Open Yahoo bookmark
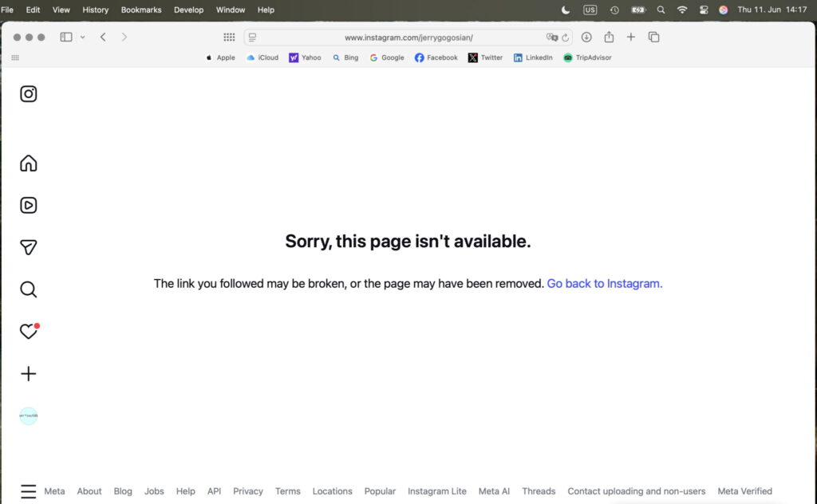Image resolution: width=817 pixels, height=504 pixels. click(305, 57)
